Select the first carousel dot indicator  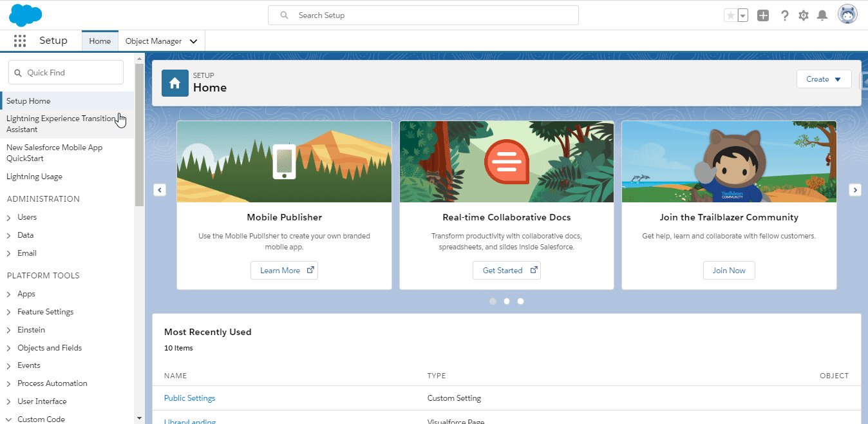493,301
